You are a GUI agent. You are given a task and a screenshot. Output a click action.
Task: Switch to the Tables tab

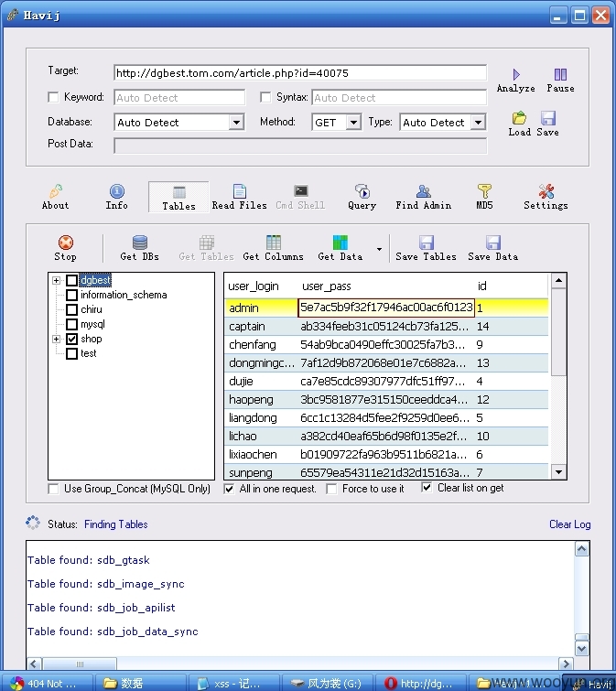click(x=178, y=197)
